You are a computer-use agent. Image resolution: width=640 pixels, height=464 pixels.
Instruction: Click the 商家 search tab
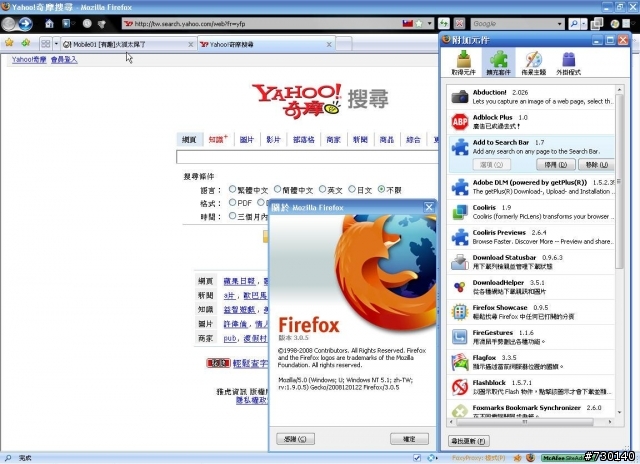(x=333, y=140)
